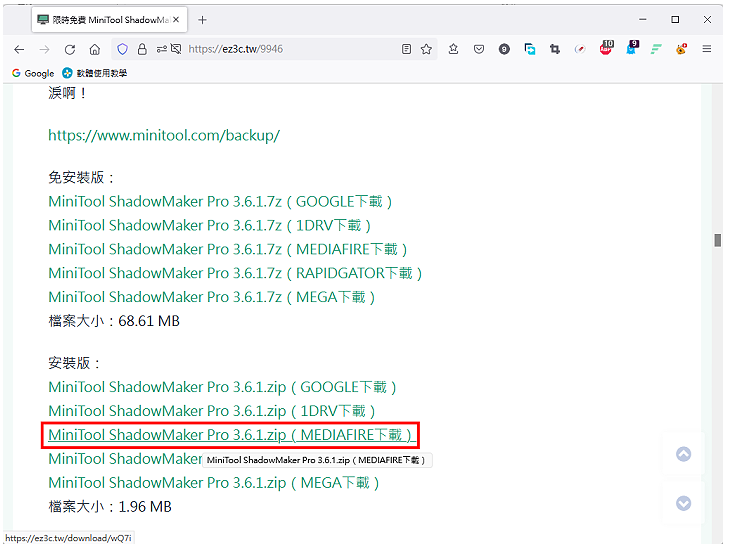The width and height of the screenshot is (731, 550).
Task: Select the text 檔案大小：68.61 MB
Action: (114, 321)
